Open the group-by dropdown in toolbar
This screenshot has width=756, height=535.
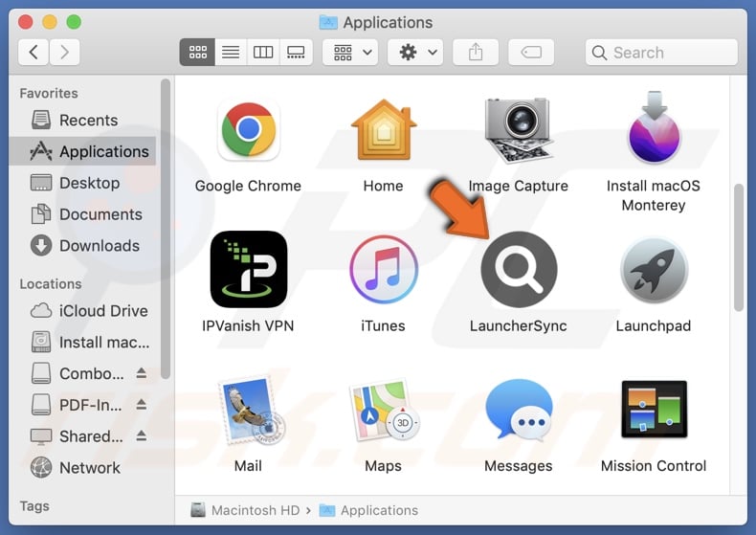[x=350, y=52]
